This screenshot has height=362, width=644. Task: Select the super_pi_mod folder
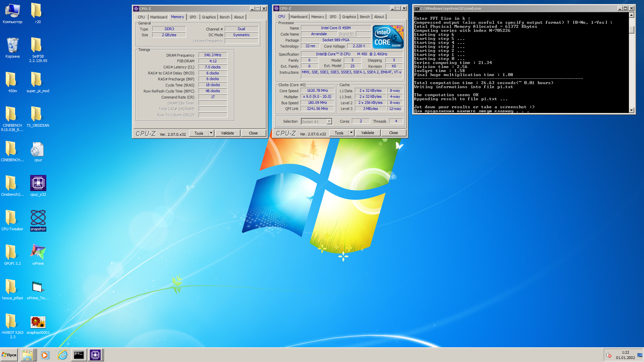click(38, 82)
